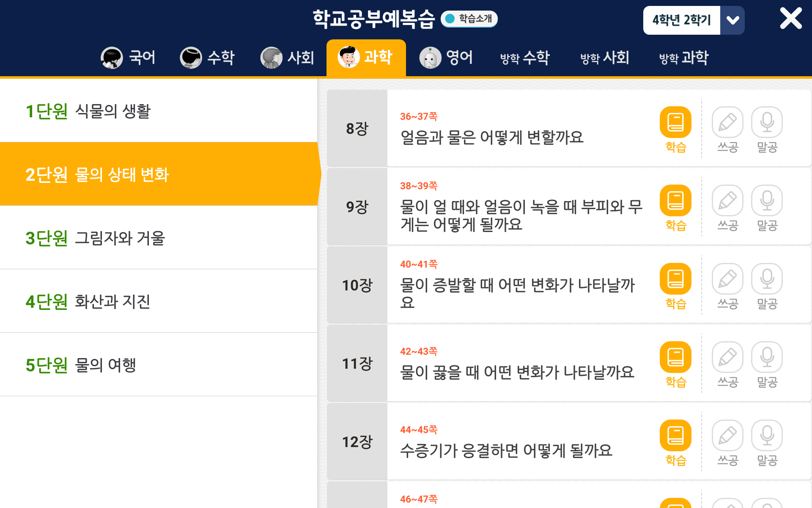Click page range 44~45쪽
812x508 pixels.
click(x=419, y=430)
